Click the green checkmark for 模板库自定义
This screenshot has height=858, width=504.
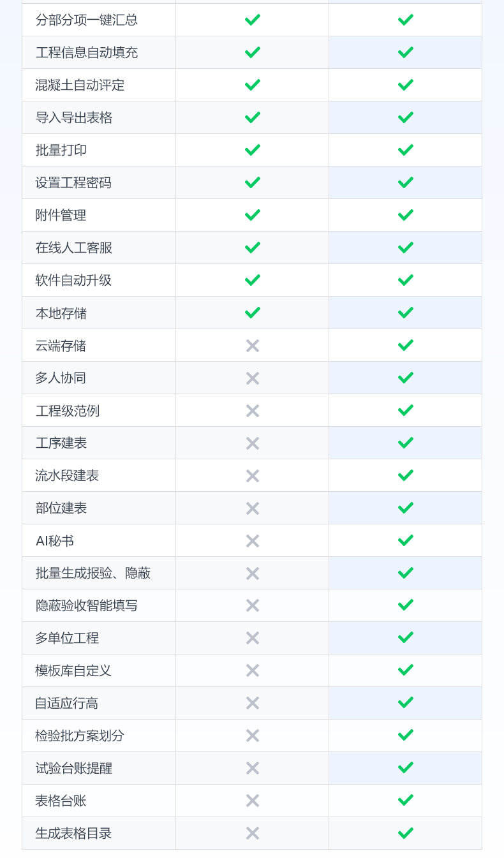(x=406, y=670)
